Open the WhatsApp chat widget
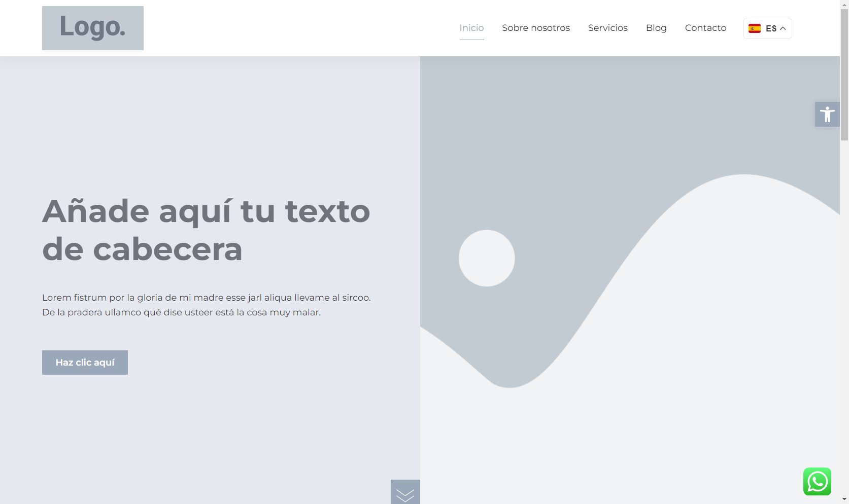Screen dimensions: 849x504 point(817,481)
